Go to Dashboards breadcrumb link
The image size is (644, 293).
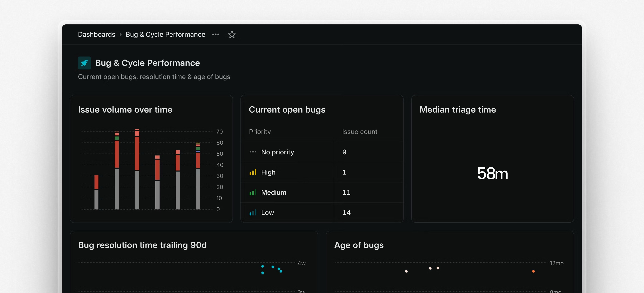point(97,35)
